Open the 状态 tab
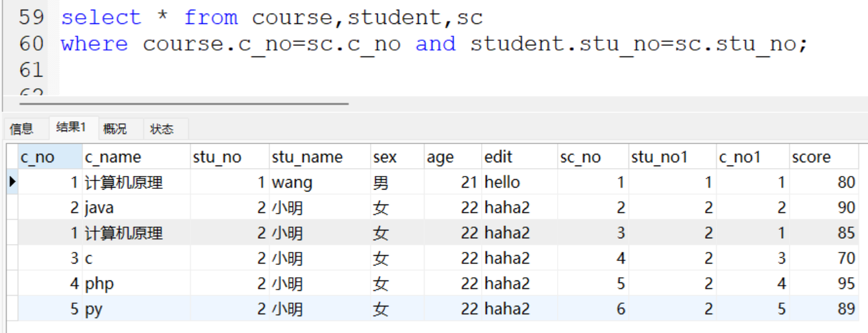This screenshot has height=333, width=868. (162, 129)
